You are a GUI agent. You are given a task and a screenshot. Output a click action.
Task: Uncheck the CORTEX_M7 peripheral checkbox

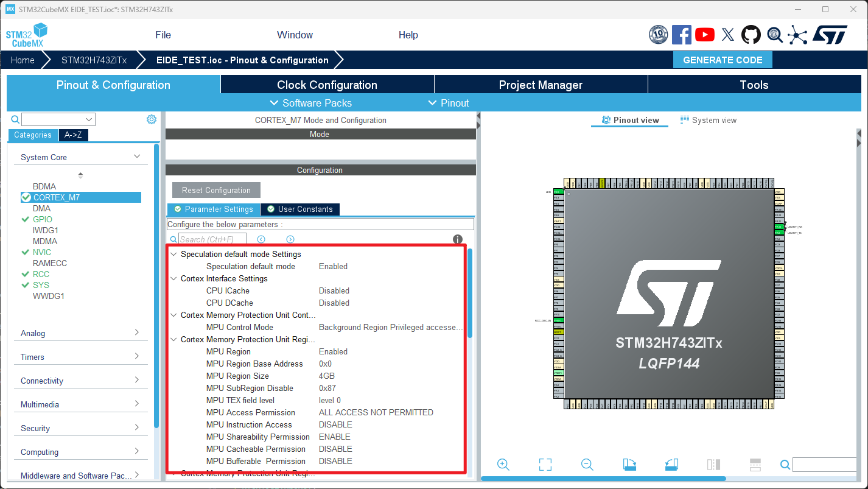tap(26, 197)
